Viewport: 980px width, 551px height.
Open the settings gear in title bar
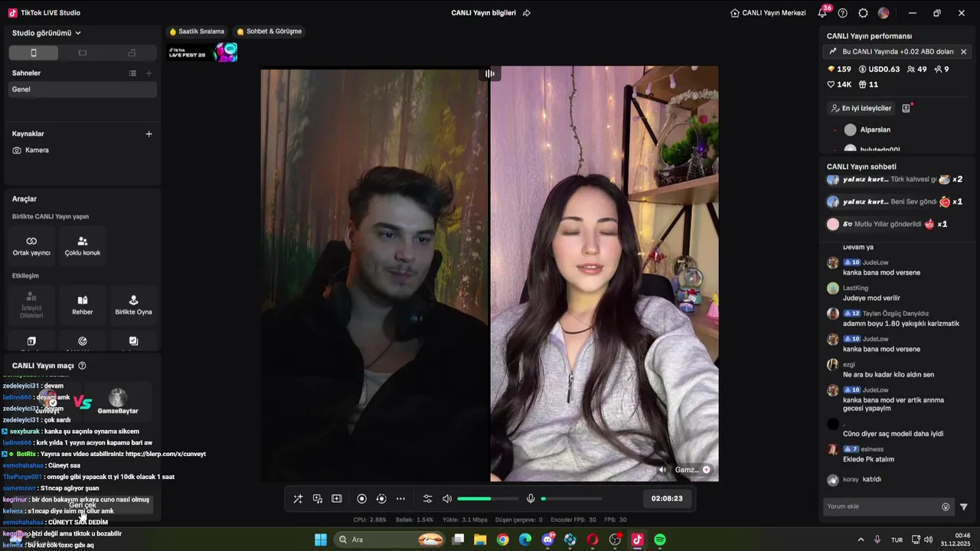click(x=863, y=13)
